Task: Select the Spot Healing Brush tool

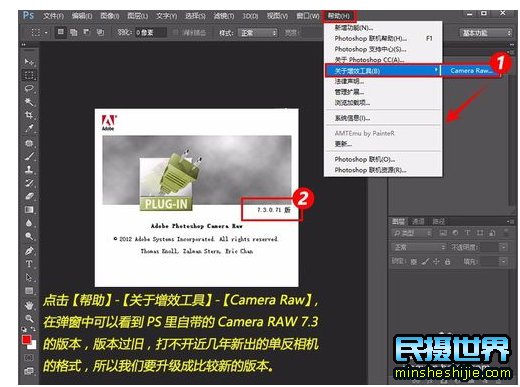Action: [29, 143]
